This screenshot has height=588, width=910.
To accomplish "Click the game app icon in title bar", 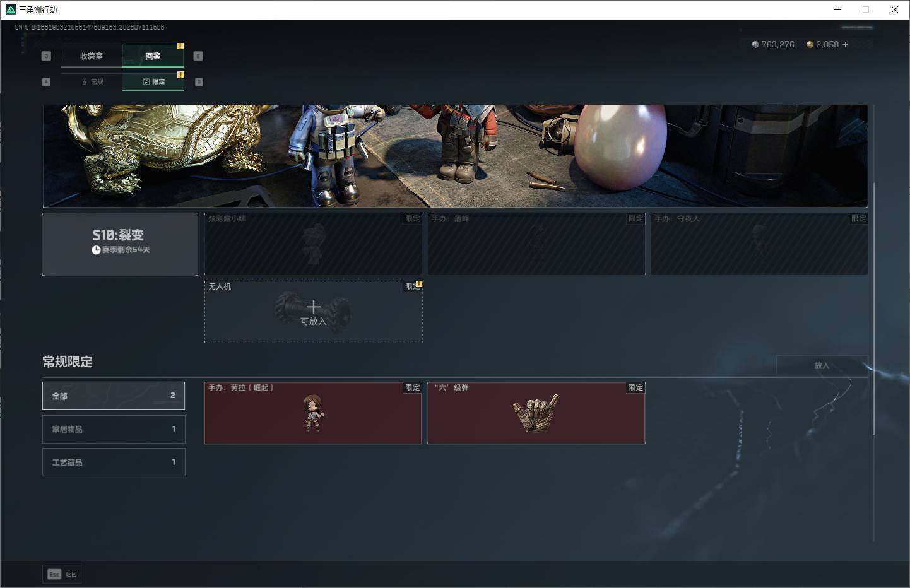I will (10, 9).
